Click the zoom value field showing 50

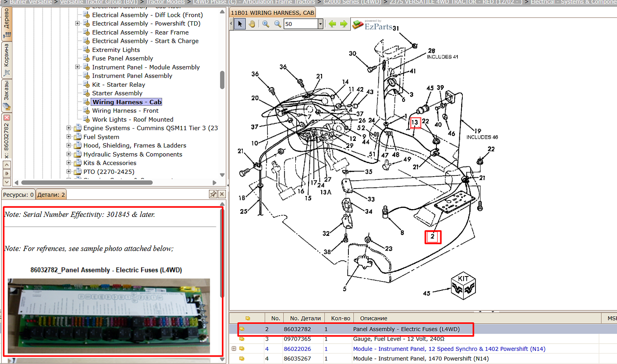pyautogui.click(x=301, y=24)
